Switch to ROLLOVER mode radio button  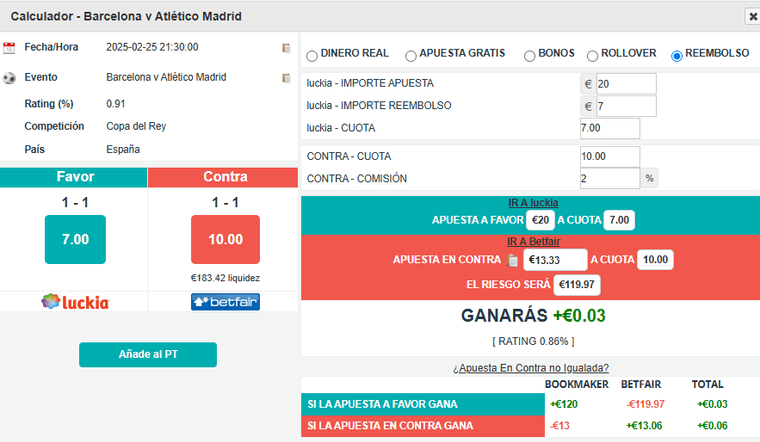[x=593, y=55]
